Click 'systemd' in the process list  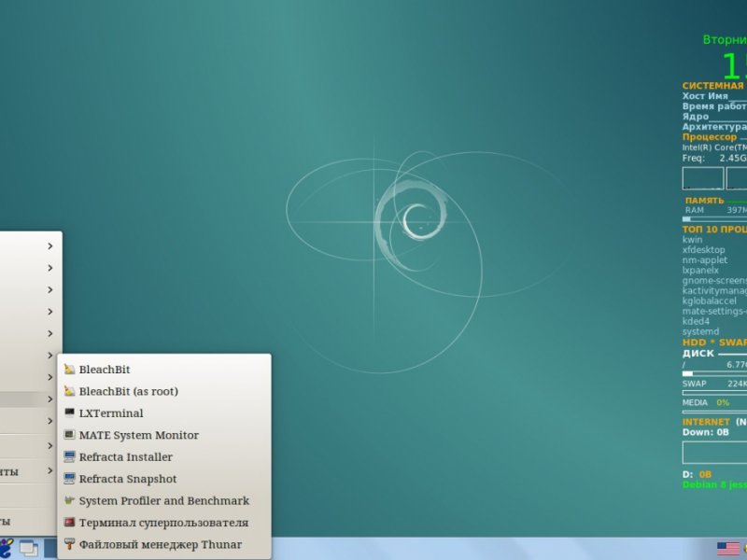(x=701, y=332)
